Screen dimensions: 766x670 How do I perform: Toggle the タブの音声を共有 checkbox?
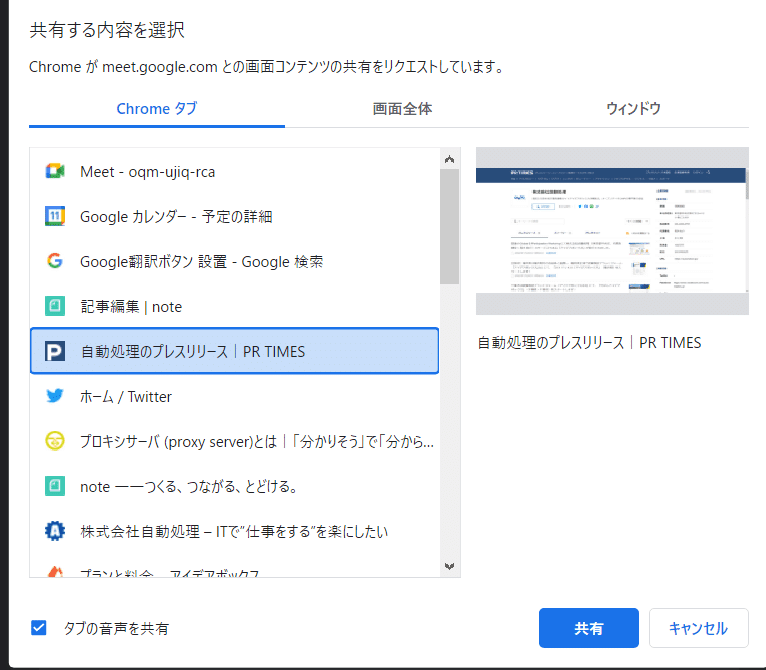(x=39, y=627)
